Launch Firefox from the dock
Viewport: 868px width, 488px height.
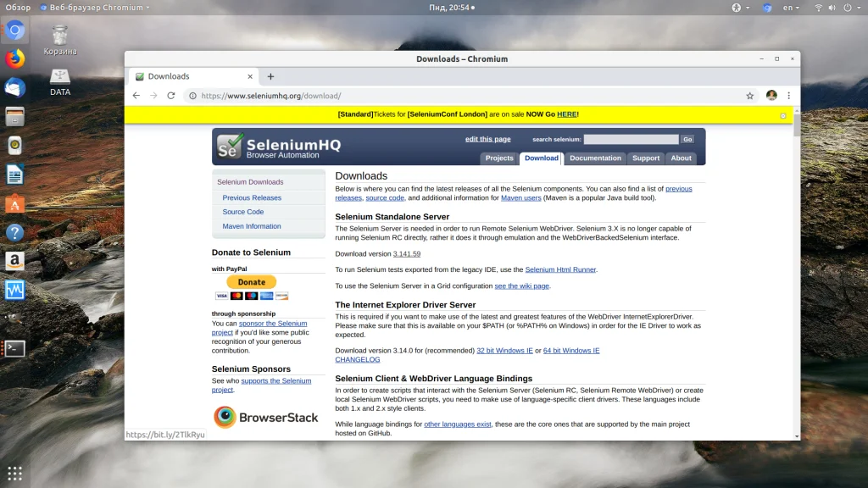click(x=15, y=58)
